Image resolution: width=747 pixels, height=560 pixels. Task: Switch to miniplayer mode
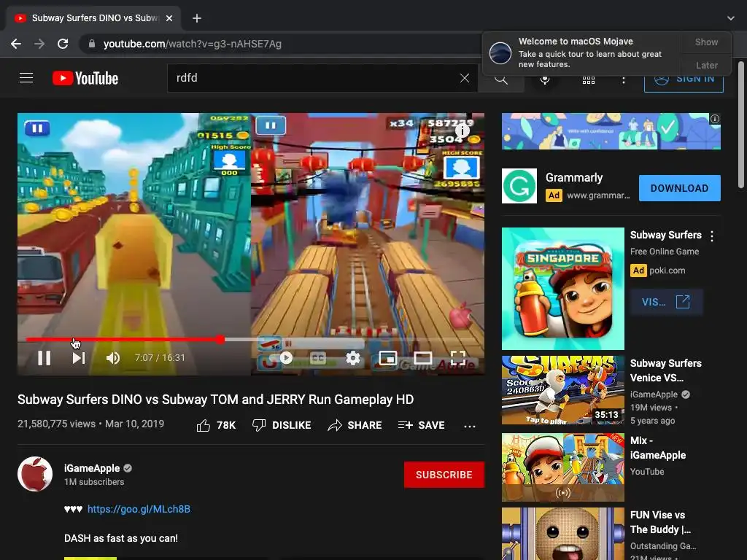point(388,357)
